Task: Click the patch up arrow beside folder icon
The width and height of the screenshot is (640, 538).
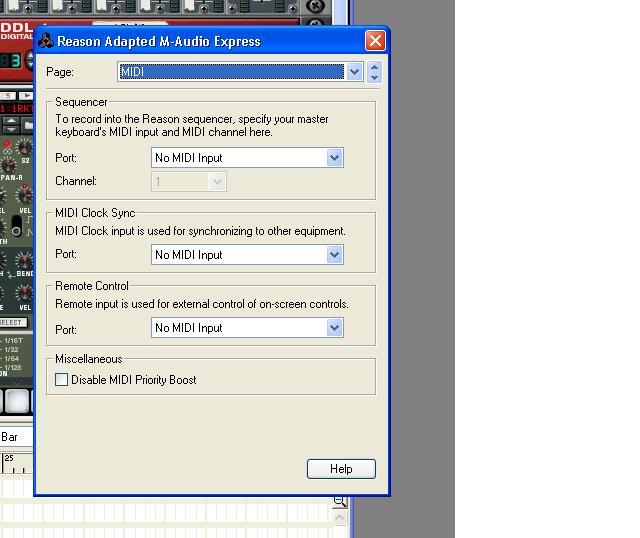Action: point(11,121)
